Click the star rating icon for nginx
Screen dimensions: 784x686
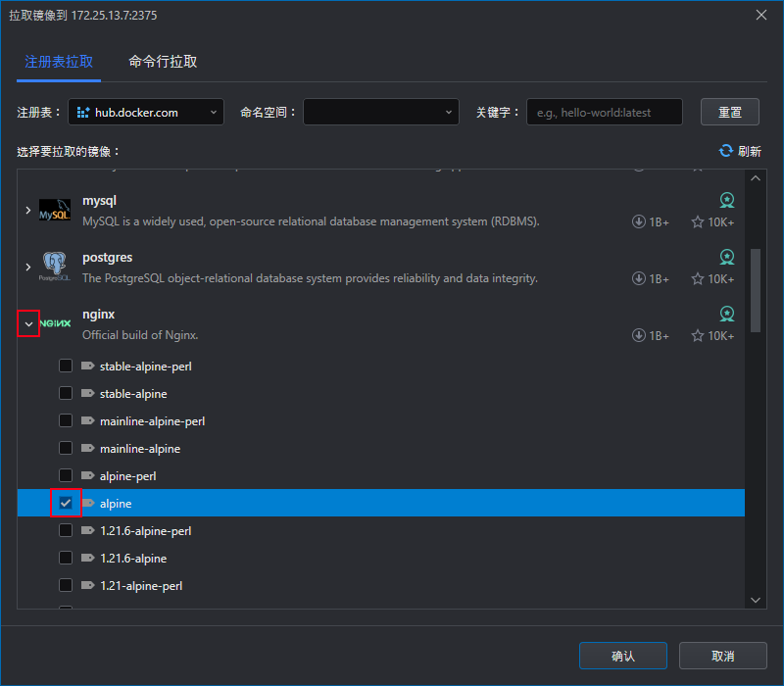(698, 335)
